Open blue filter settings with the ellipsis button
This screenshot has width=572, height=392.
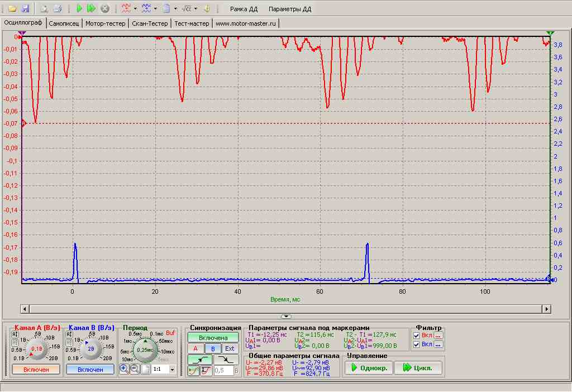pos(438,344)
